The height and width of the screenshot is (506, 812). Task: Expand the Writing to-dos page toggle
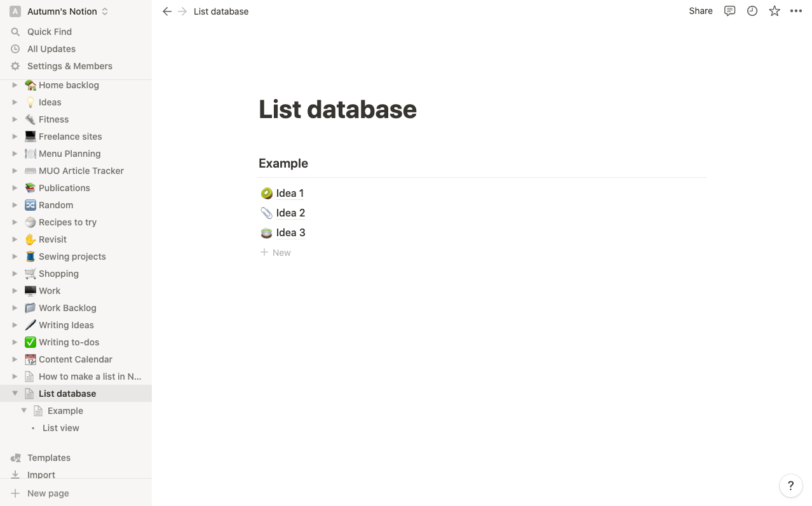click(15, 342)
